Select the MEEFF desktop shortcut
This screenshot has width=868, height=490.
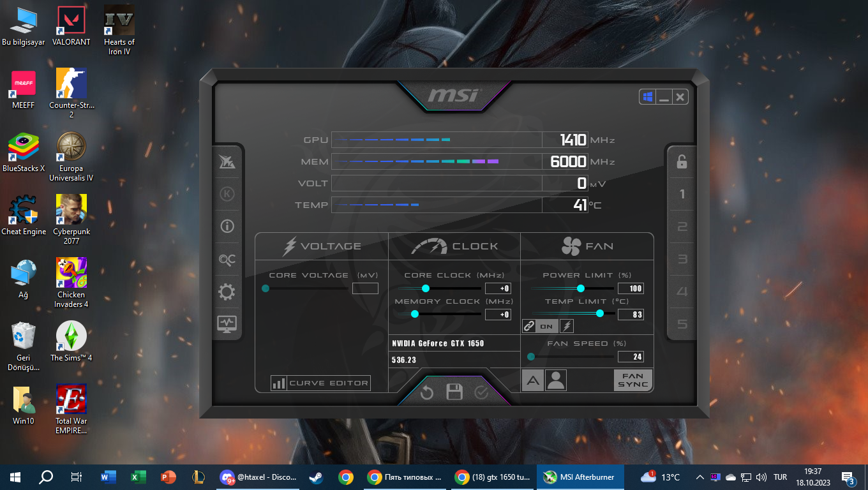24,89
